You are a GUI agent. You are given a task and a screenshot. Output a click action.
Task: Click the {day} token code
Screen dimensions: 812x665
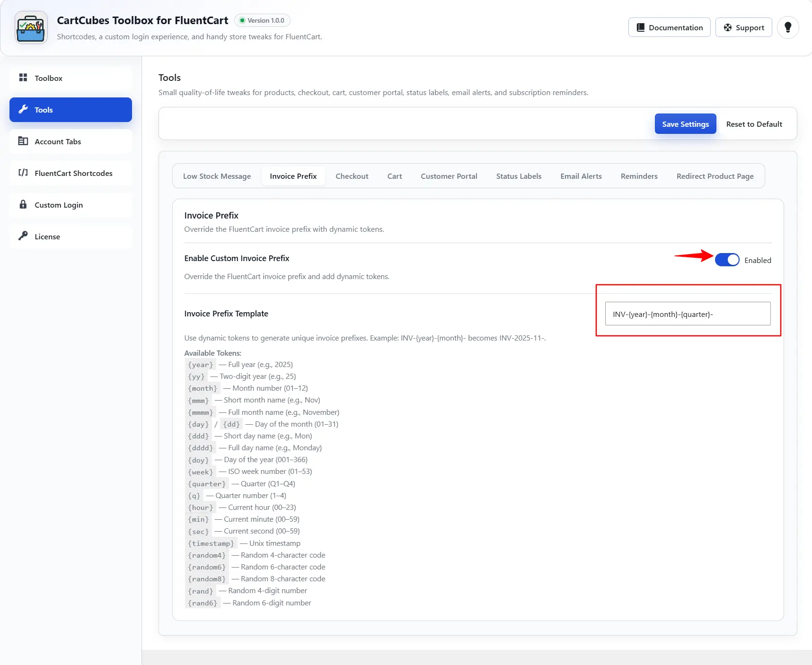click(198, 424)
